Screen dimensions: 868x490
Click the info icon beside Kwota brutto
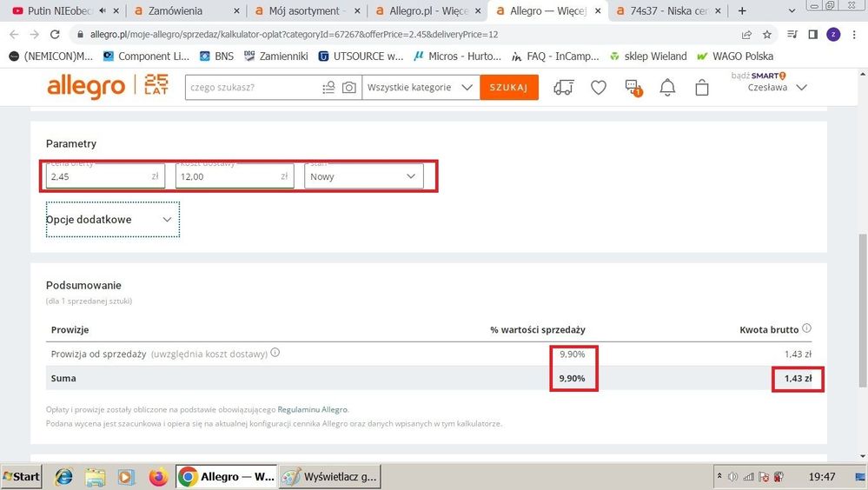[807, 329]
